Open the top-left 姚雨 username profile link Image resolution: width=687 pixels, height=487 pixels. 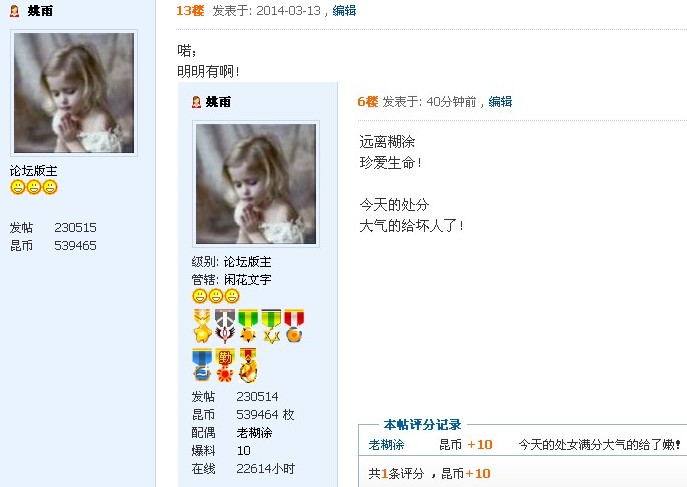click(40, 11)
